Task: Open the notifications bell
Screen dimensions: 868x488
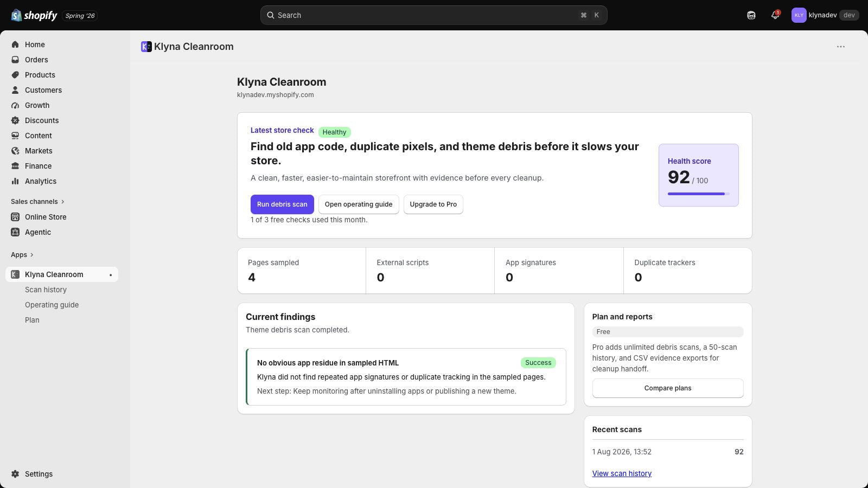Action: coord(775,15)
